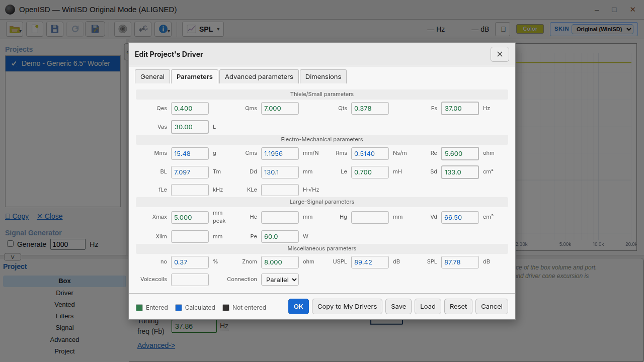Click the Sd field showing 133.0

pos(460,172)
